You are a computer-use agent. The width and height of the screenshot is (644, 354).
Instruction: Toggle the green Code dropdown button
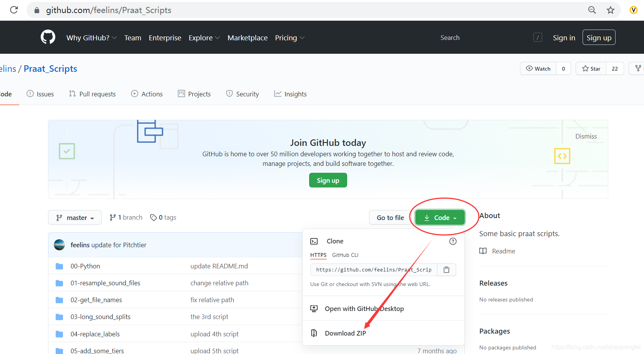[440, 218]
